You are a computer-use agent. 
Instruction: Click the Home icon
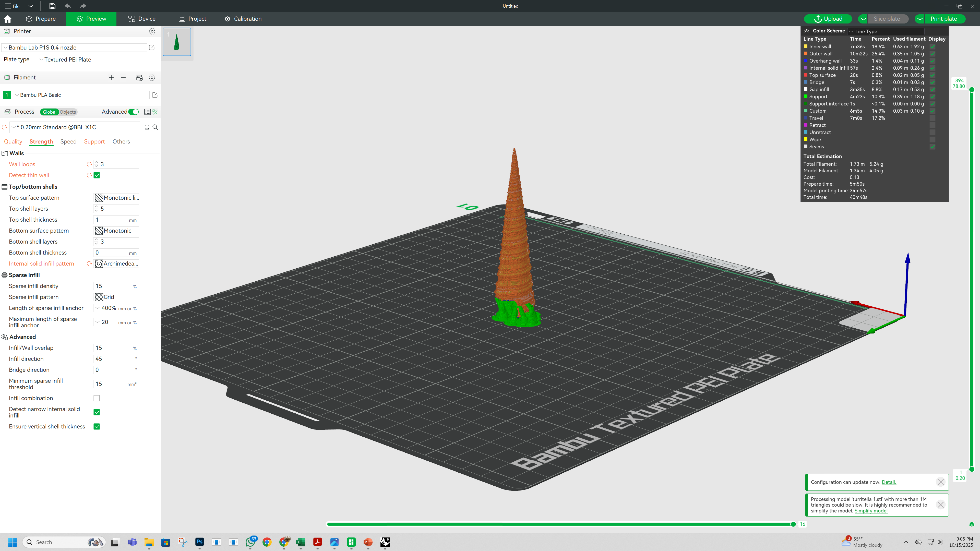pos(8,19)
